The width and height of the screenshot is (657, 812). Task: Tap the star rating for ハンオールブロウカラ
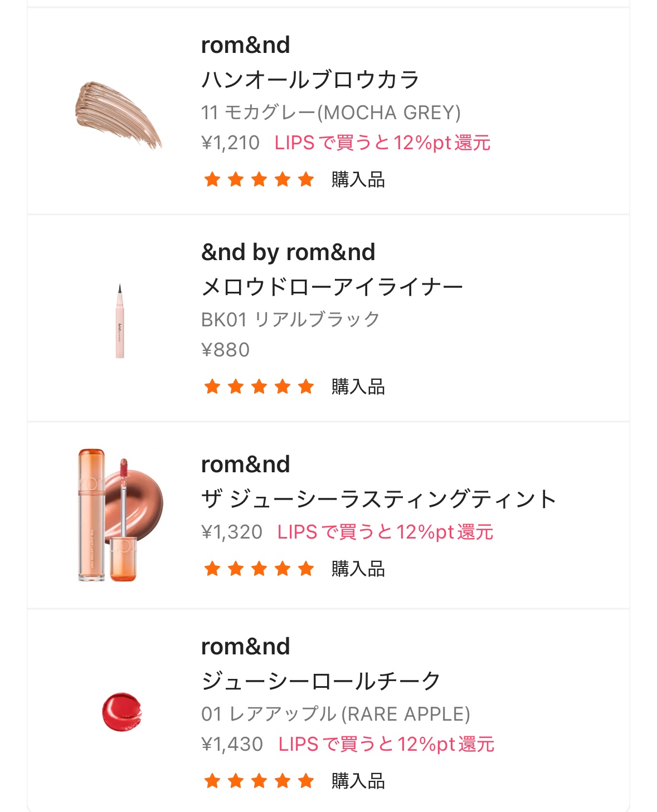click(x=259, y=179)
